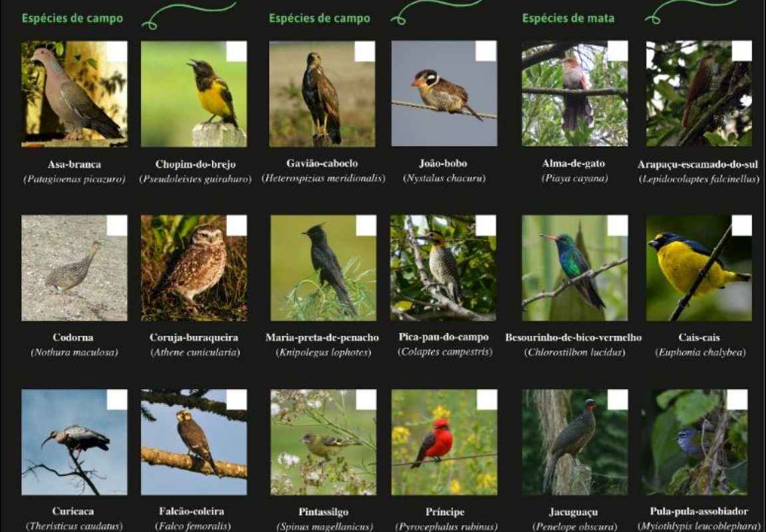
Task: Click the green swirl beside Espécies de mata
Action: click(x=692, y=11)
